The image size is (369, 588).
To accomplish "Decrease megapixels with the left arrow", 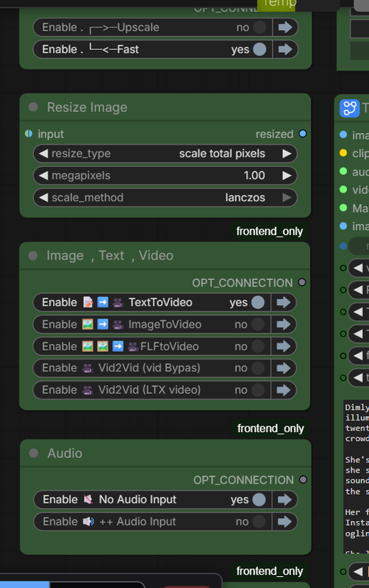I will [43, 176].
